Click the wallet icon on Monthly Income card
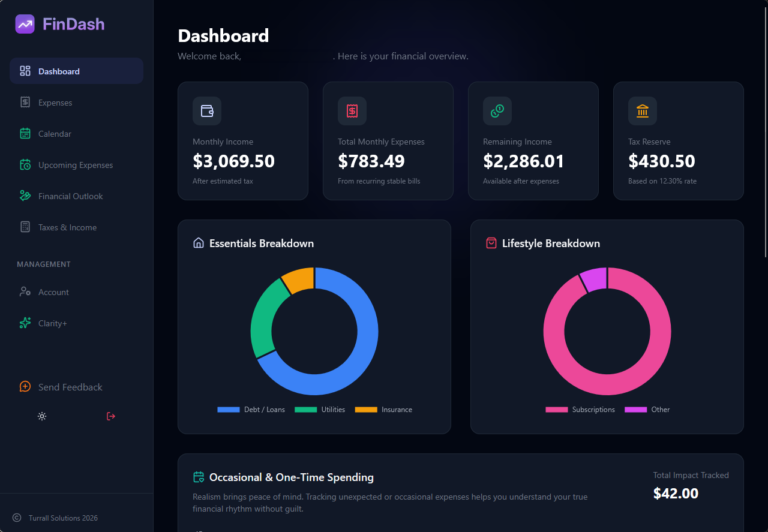The height and width of the screenshot is (532, 768). 207,111
